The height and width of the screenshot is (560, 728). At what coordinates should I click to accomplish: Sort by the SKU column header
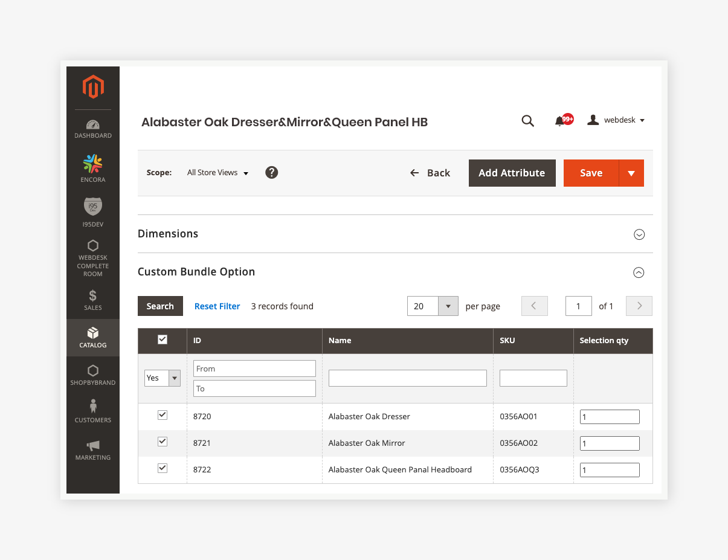pyautogui.click(x=533, y=341)
